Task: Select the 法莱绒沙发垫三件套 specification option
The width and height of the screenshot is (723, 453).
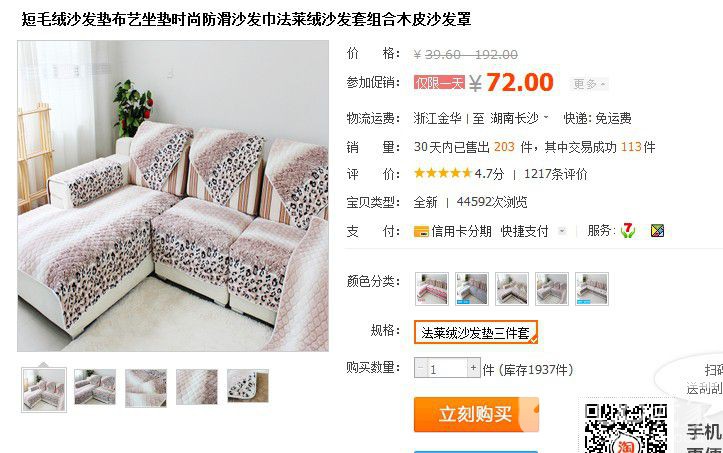Action: (475, 332)
